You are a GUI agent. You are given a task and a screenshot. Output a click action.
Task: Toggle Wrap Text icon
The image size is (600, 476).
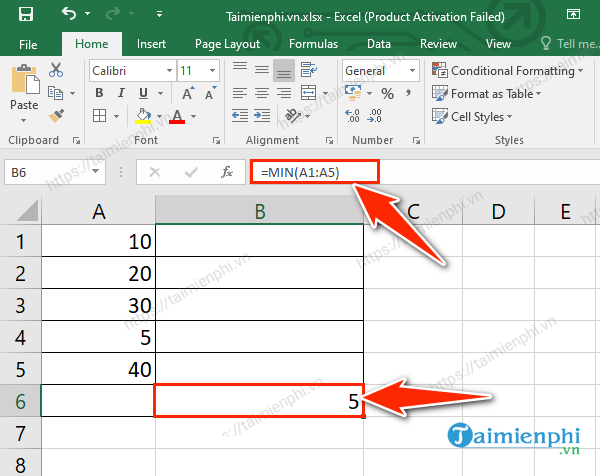coord(308,70)
